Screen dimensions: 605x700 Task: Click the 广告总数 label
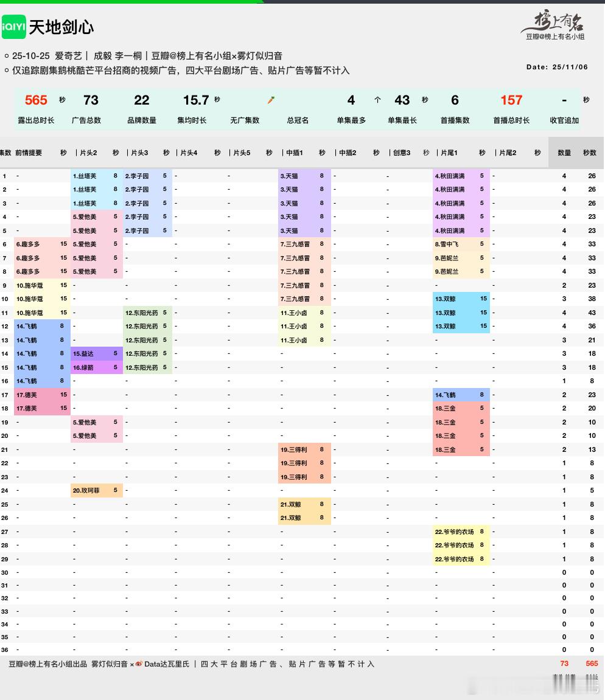(x=86, y=120)
